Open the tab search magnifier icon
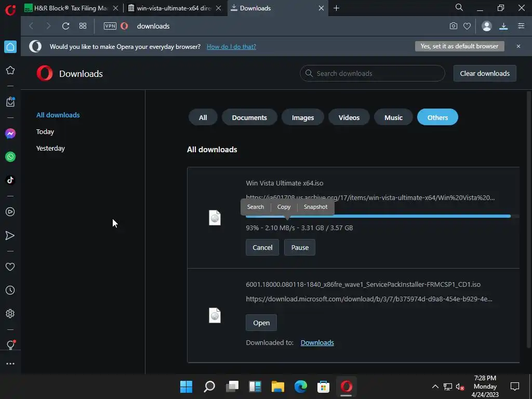The image size is (532, 399). pyautogui.click(x=459, y=7)
